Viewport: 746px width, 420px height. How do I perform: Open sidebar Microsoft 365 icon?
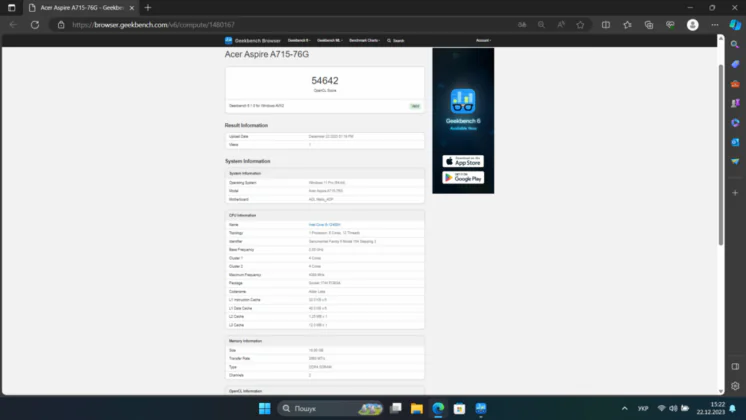click(x=735, y=123)
